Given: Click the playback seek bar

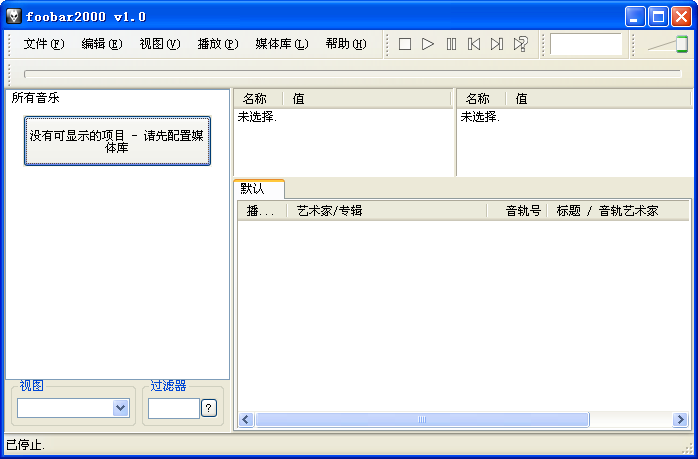Looking at the screenshot, I should [x=353, y=74].
